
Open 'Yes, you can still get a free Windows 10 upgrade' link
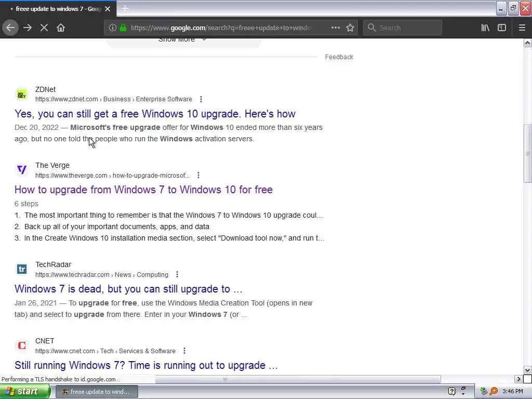[155, 114]
